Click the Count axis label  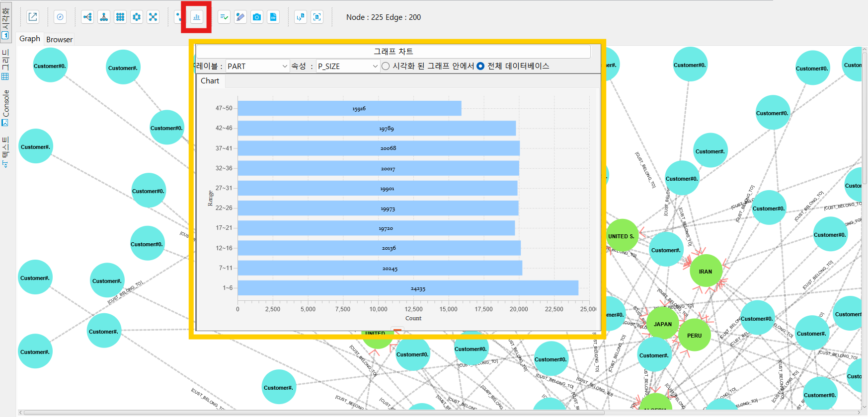[413, 318]
